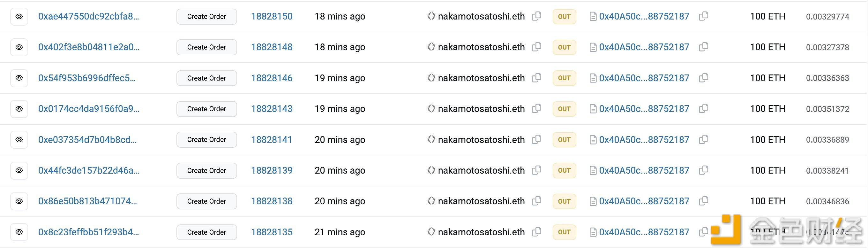The width and height of the screenshot is (868, 250).
Task: Copy nakamotosatoshi.eth address in block 18828150 row
Action: [x=536, y=16]
